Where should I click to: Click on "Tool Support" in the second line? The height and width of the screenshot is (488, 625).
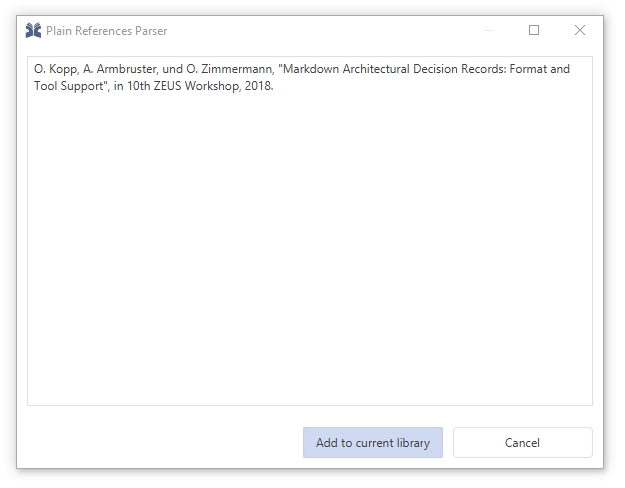66,85
